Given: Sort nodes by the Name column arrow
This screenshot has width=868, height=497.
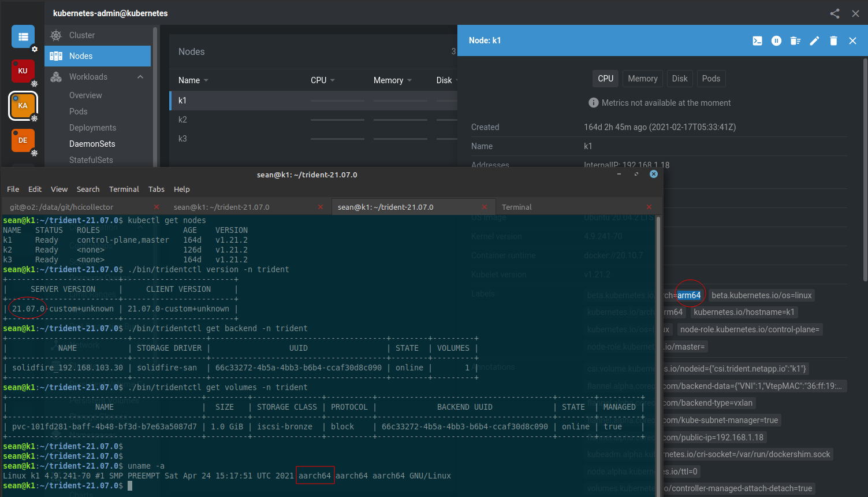Looking at the screenshot, I should pyautogui.click(x=206, y=80).
